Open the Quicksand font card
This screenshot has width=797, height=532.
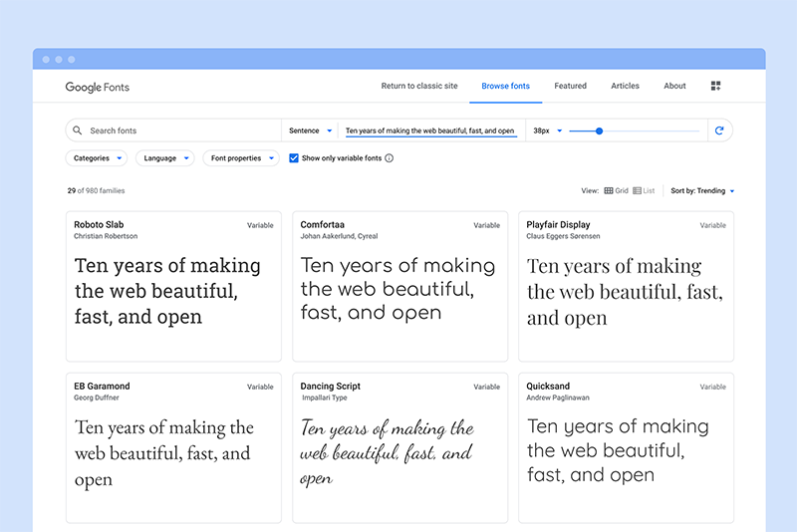tap(627, 448)
